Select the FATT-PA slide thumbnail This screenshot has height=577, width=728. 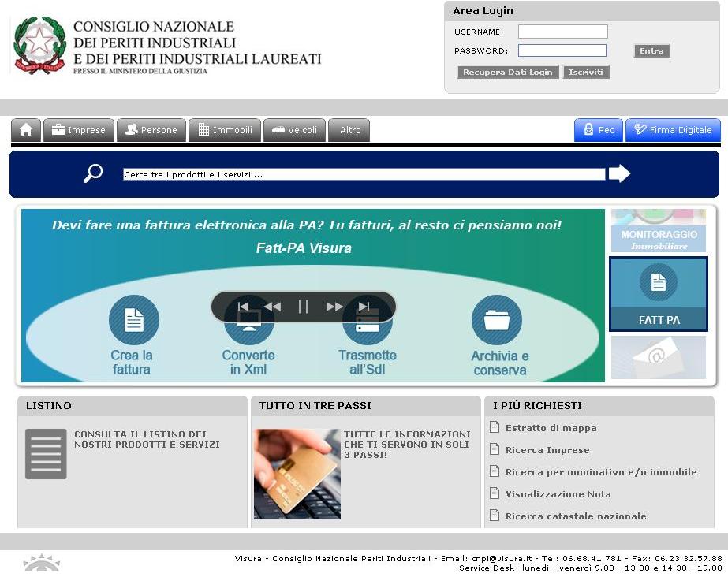[x=659, y=294]
